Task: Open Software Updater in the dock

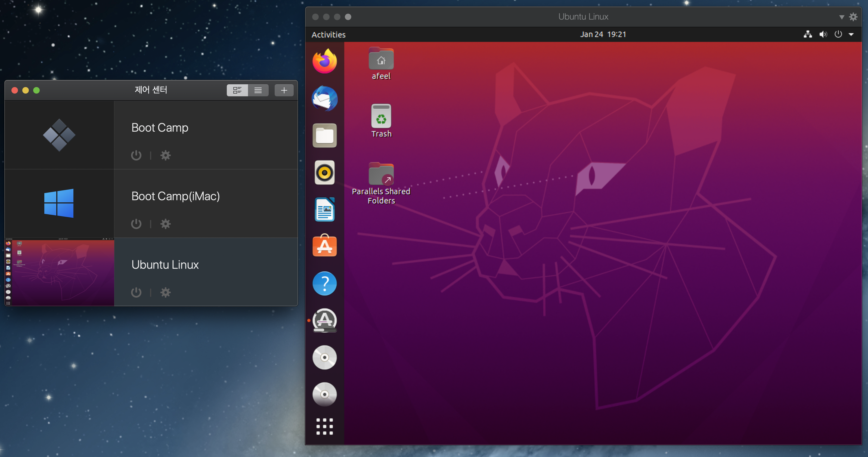Action: click(x=324, y=320)
